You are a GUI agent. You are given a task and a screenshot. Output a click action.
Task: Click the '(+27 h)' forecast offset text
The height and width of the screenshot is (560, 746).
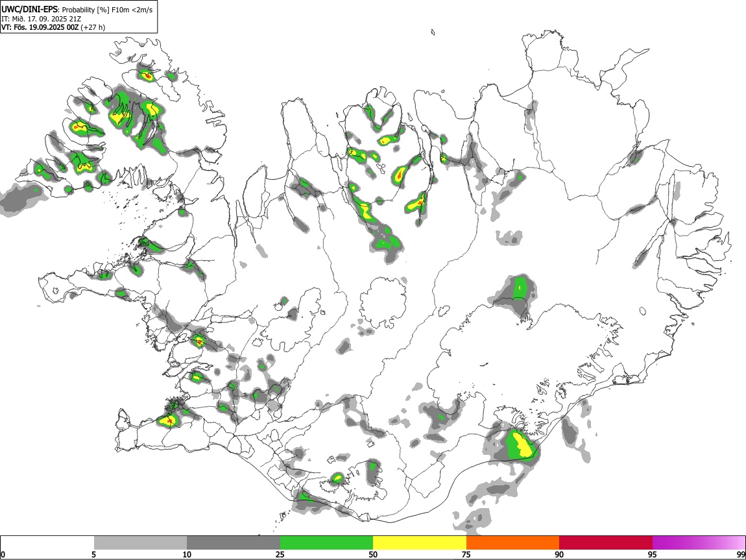point(93,27)
